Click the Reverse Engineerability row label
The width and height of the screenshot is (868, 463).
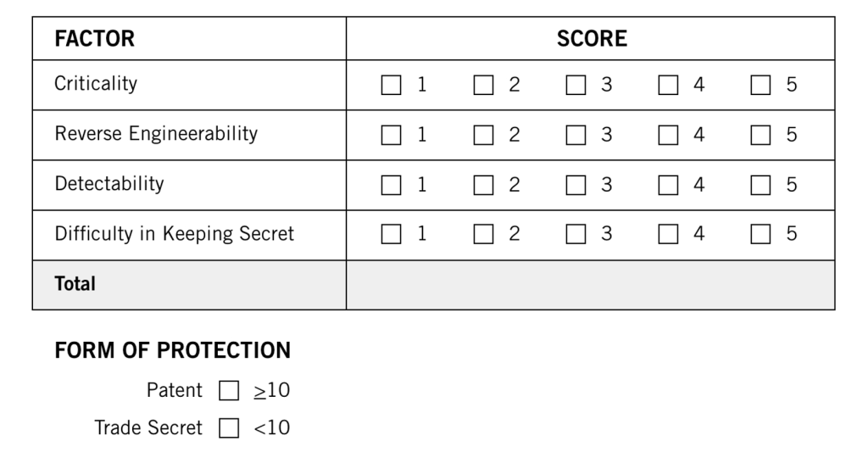156,134
